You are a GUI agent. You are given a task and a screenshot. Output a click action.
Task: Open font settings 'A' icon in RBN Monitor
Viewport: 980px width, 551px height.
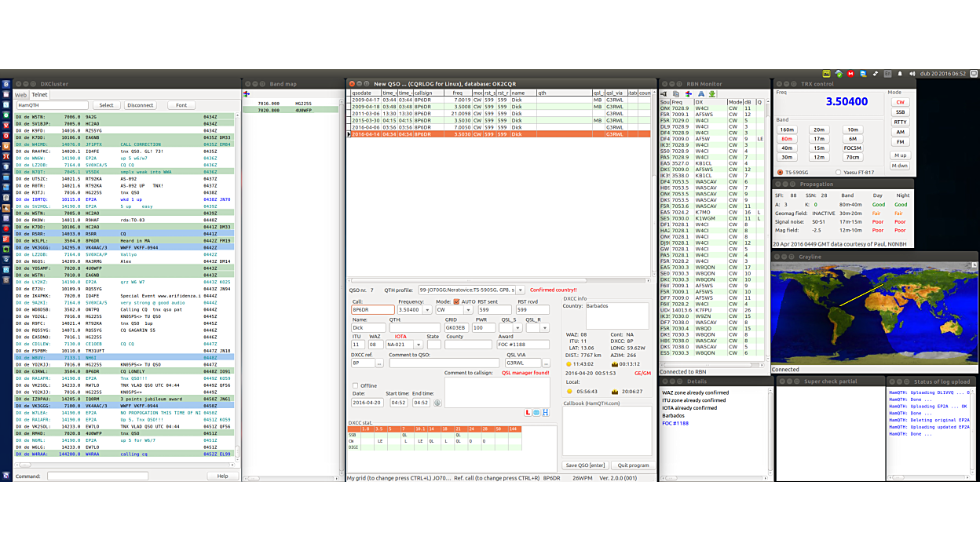[x=700, y=94]
